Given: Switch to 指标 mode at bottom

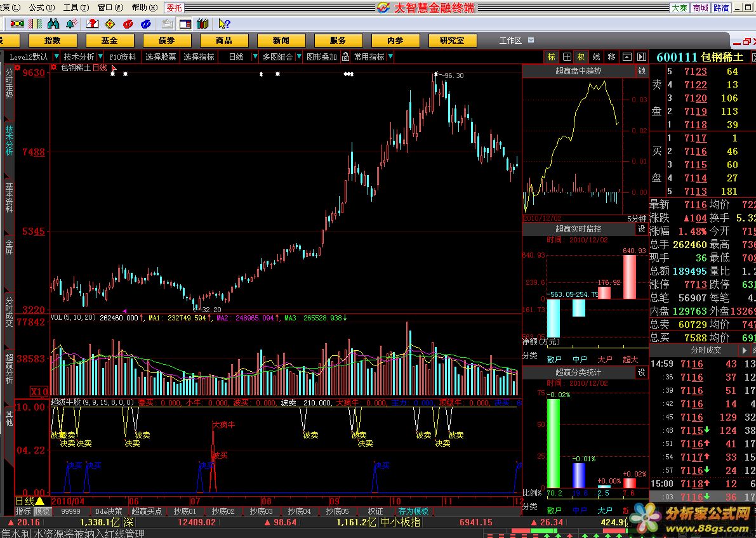Looking at the screenshot, I should (23, 511).
